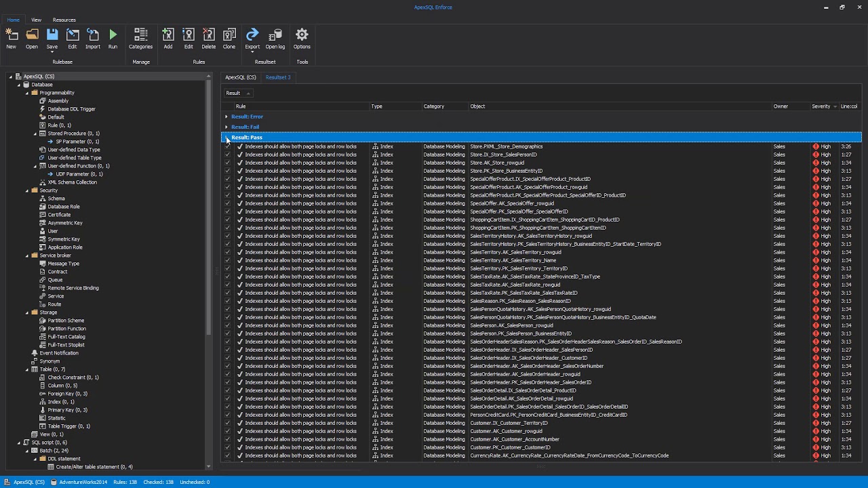The height and width of the screenshot is (488, 868).
Task: Click the Foreign Key icon in tree
Action: pyautogui.click(x=43, y=394)
